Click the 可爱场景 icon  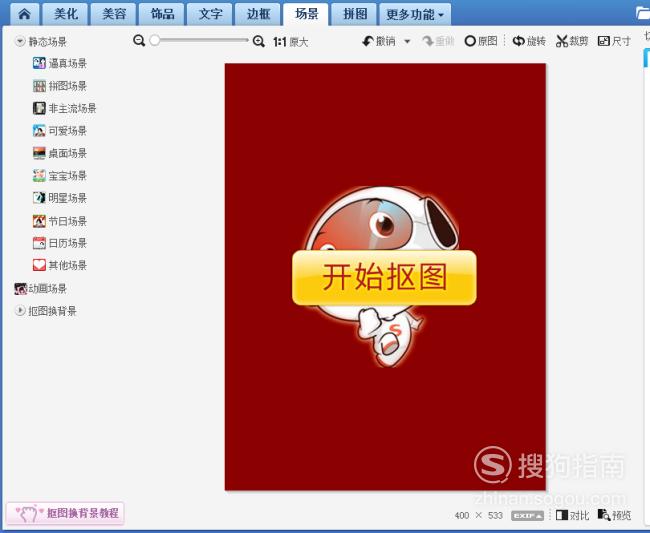pyautogui.click(x=39, y=131)
